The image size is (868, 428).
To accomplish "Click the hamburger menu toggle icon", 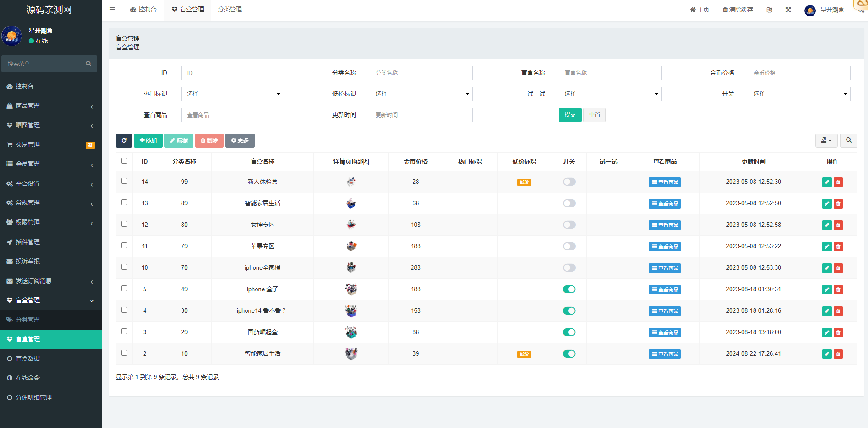I will pos(112,10).
